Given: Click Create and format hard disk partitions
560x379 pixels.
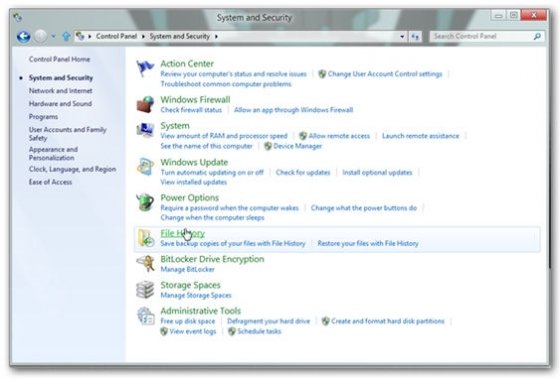Looking at the screenshot, I should (388, 321).
